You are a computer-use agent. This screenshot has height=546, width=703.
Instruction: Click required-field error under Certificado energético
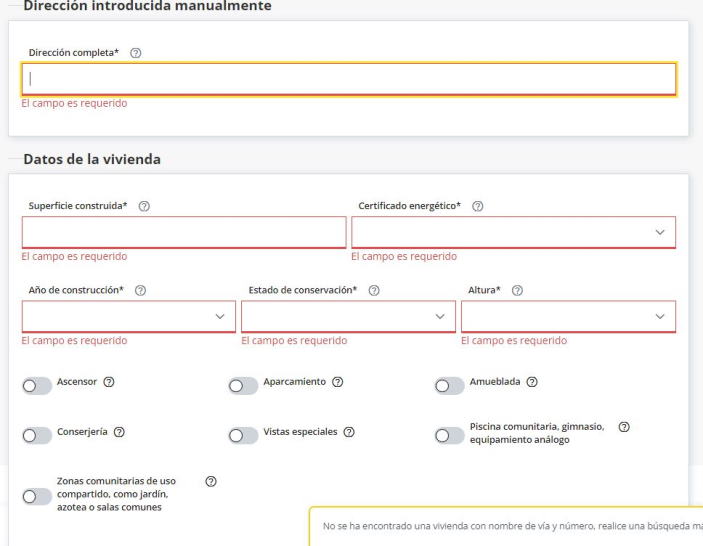[x=404, y=256]
